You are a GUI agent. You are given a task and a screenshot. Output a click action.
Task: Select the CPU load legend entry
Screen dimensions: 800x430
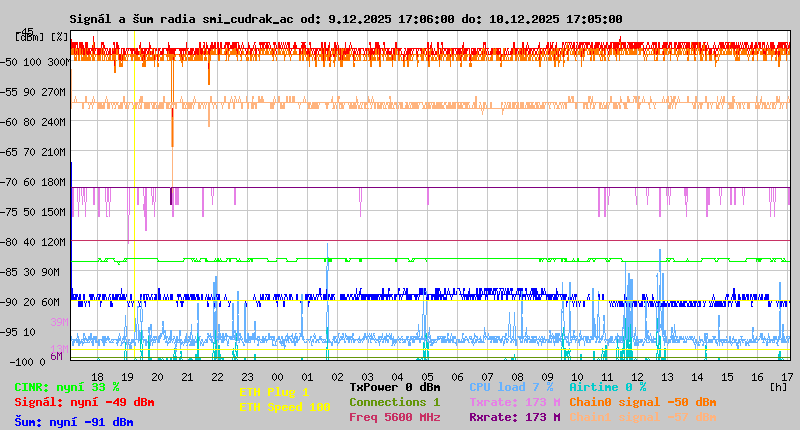pyautogui.click(x=510, y=387)
